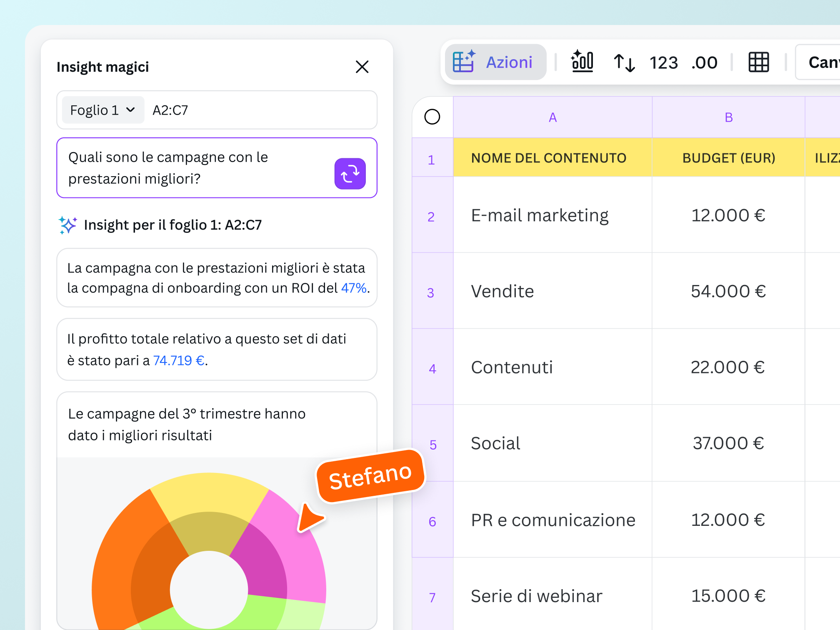Select row 2 header
Viewport: 840px width, 630px height.
(432, 215)
